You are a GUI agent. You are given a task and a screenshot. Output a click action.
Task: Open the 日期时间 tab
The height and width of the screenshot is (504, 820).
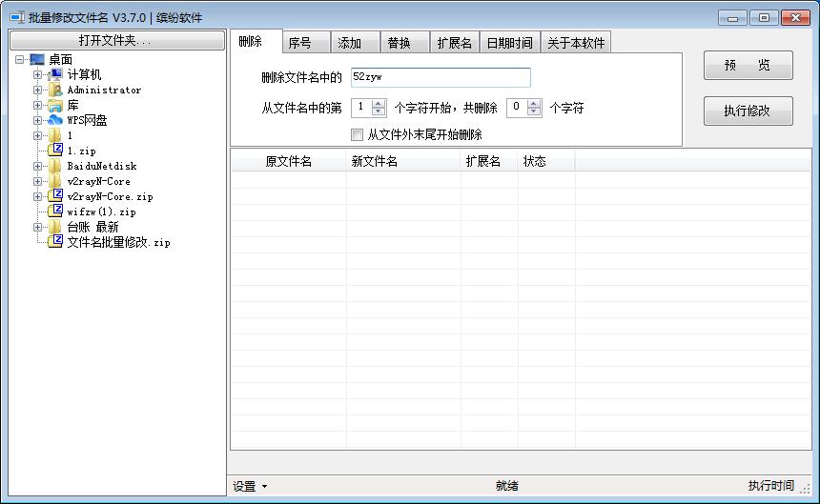[509, 43]
